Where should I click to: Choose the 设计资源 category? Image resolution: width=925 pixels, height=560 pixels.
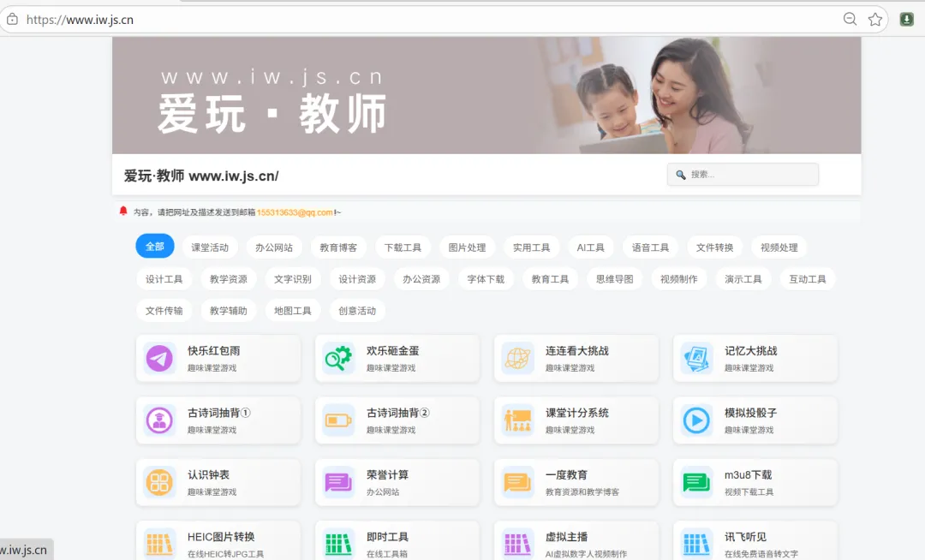357,279
